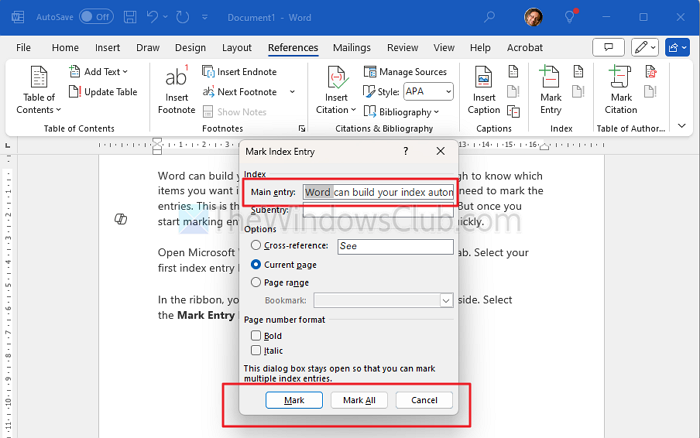Click the help question mark in dialog
The height and width of the screenshot is (438, 700).
click(405, 151)
